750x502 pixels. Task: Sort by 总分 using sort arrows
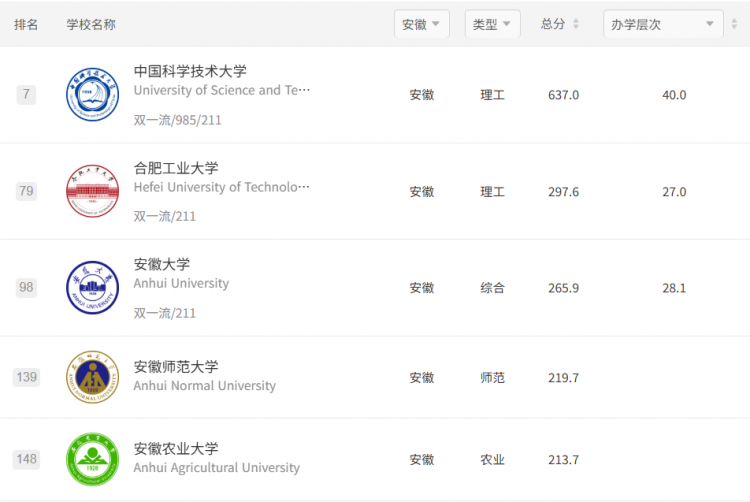pos(576,23)
